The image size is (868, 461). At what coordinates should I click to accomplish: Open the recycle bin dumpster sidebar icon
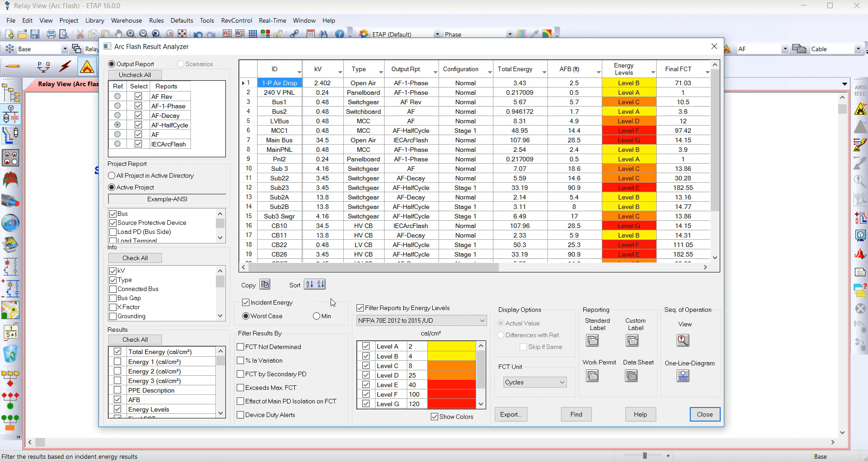tap(10, 354)
